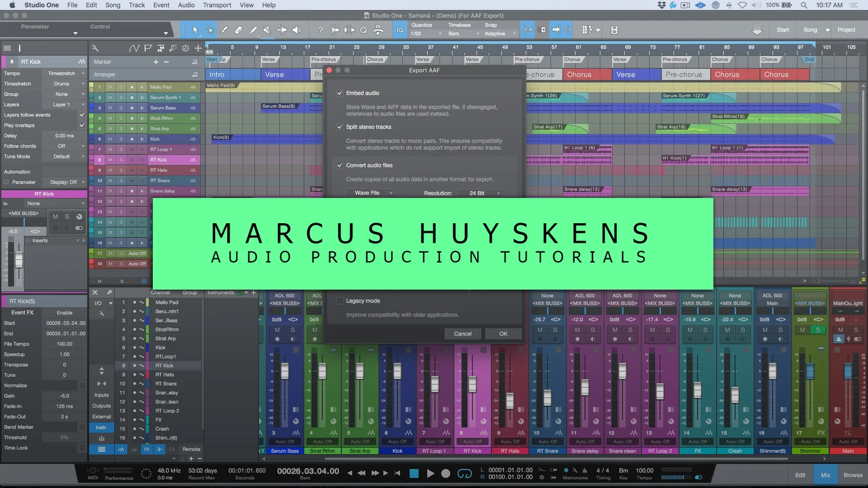The height and width of the screenshot is (488, 868).
Task: Pick the Mute tool
Action: pos(267,30)
